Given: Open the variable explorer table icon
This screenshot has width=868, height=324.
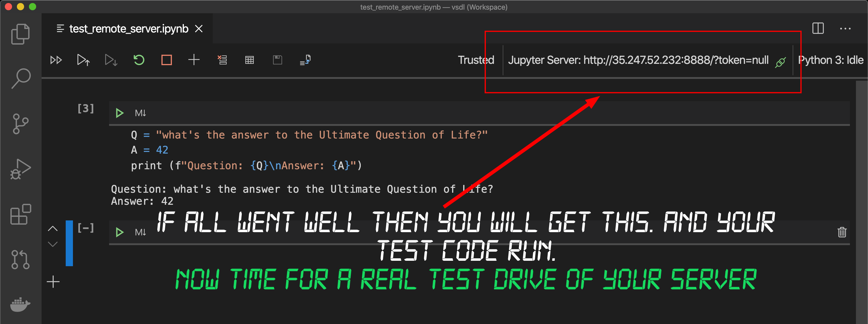Looking at the screenshot, I should pos(249,60).
